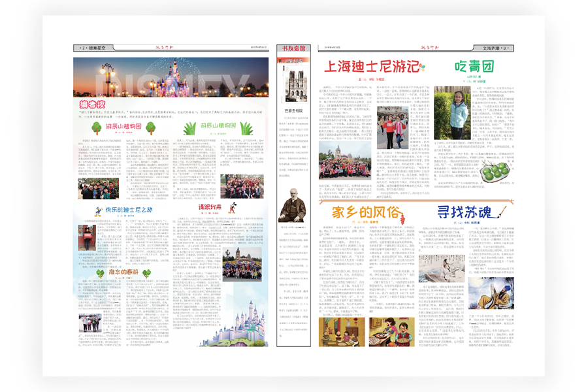Viewport: 588px width, 392px height.
Task: Click the 难忘的春游 article title
Action: coord(123,272)
